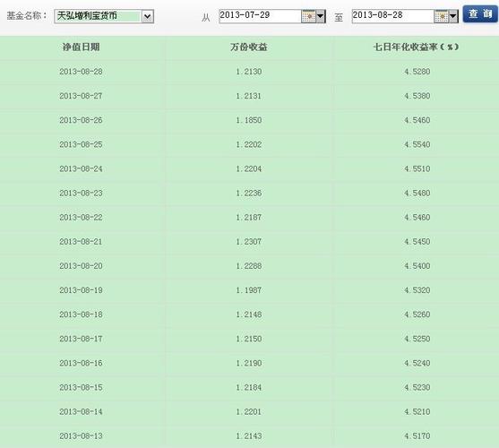Click the start date field 2013-07-29
Image resolution: width=499 pixels, height=448 pixels.
tap(260, 16)
